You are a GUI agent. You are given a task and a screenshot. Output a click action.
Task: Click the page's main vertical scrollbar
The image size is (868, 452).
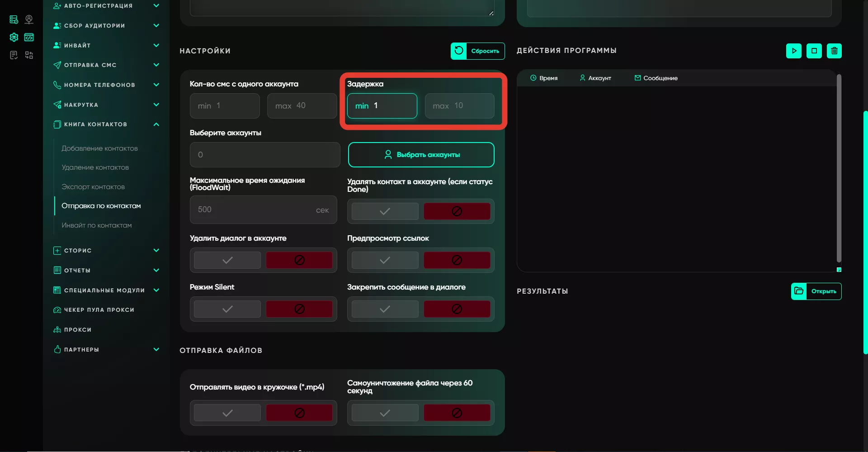click(x=865, y=232)
